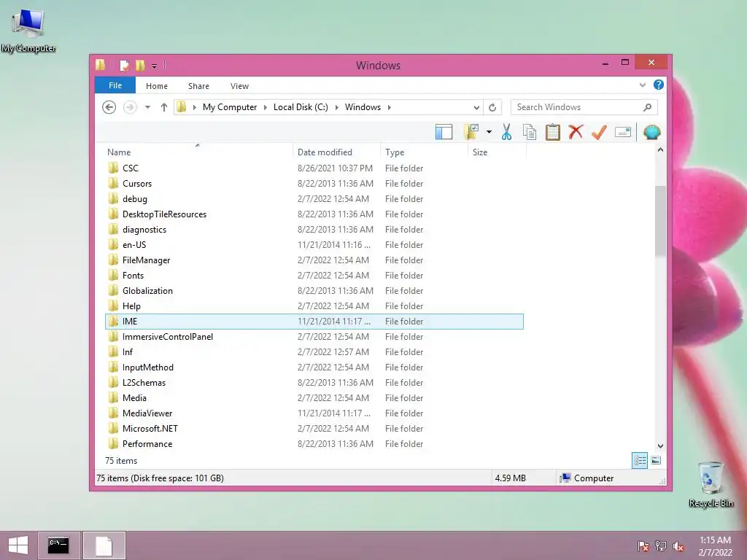
Task: Click the scroll down arrow of file list
Action: point(660,446)
